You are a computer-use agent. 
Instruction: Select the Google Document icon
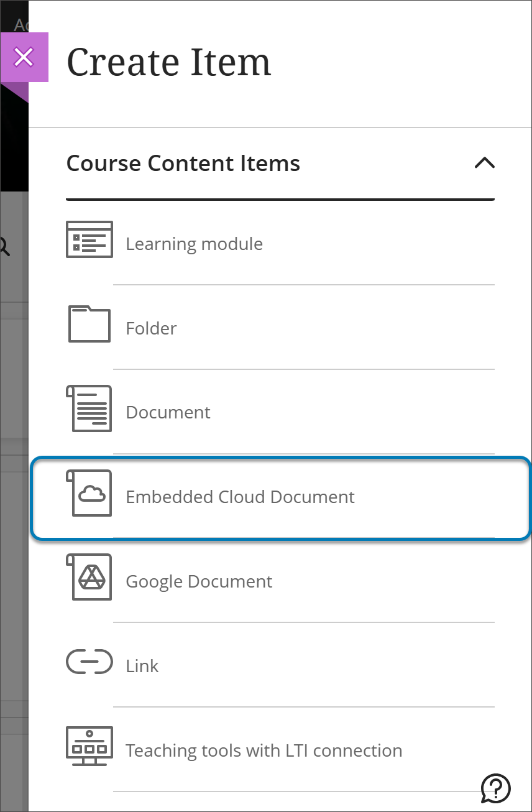(x=89, y=578)
